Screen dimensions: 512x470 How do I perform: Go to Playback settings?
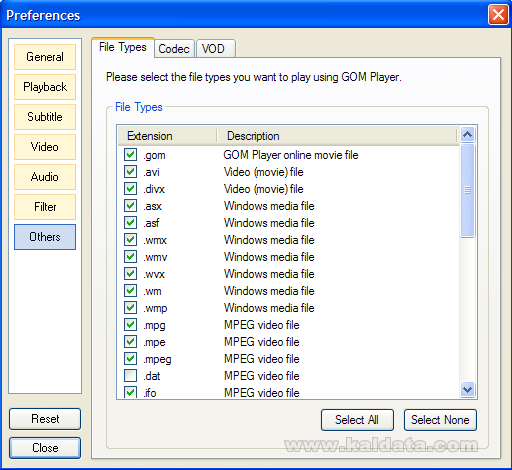tap(45, 87)
